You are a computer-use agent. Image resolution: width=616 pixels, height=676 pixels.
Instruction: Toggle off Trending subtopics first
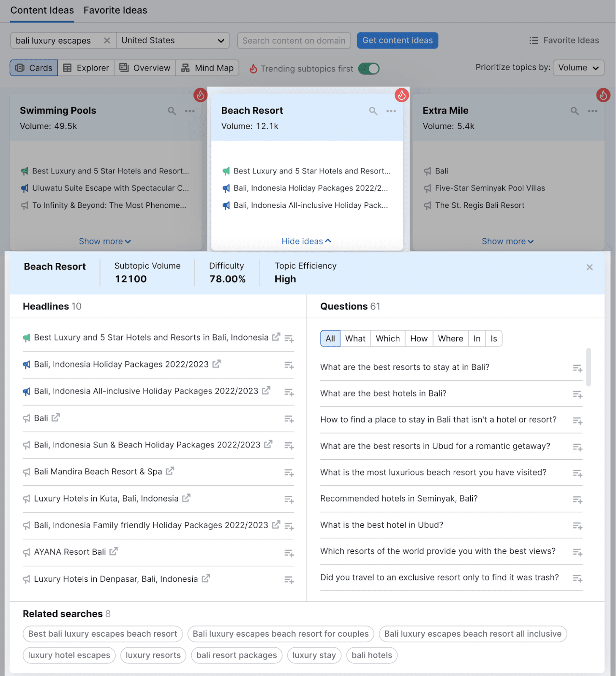369,68
